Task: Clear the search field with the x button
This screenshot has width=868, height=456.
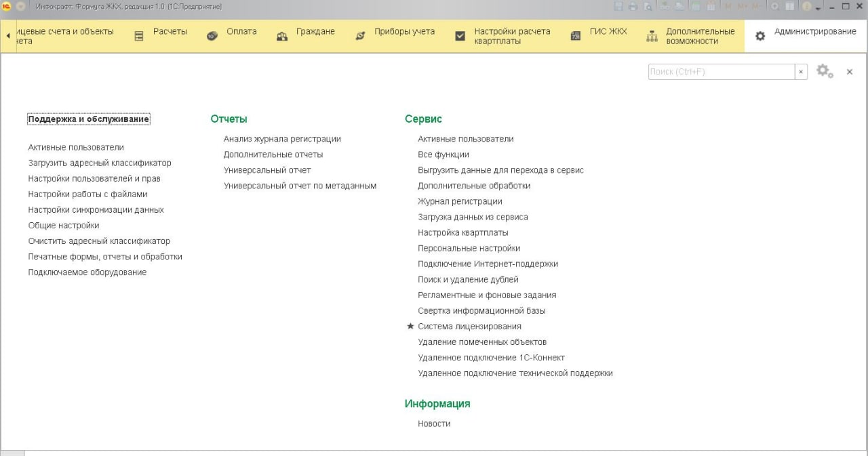Action: [x=801, y=72]
